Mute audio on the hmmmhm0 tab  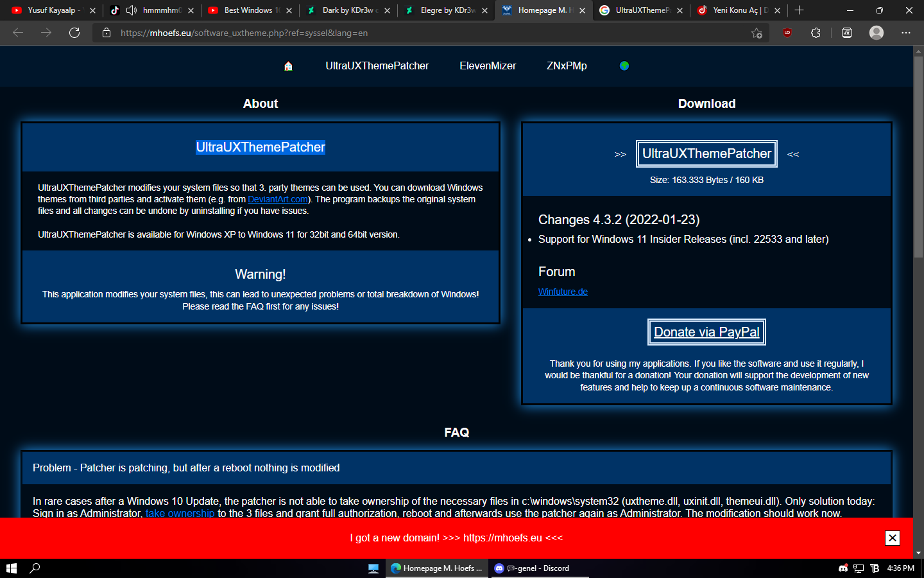132,10
